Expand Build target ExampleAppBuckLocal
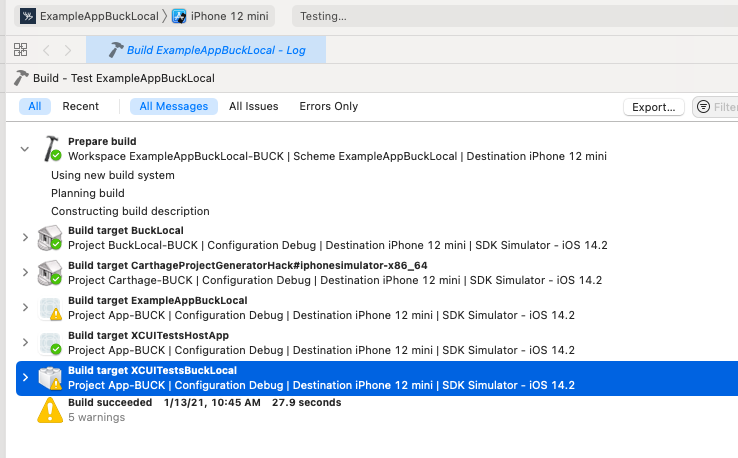 tap(25, 307)
